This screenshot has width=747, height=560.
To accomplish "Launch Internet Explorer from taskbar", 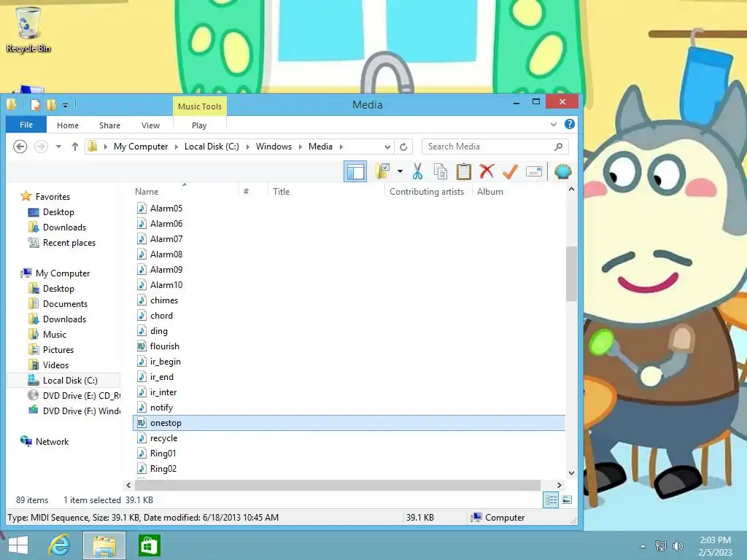I will [60, 545].
